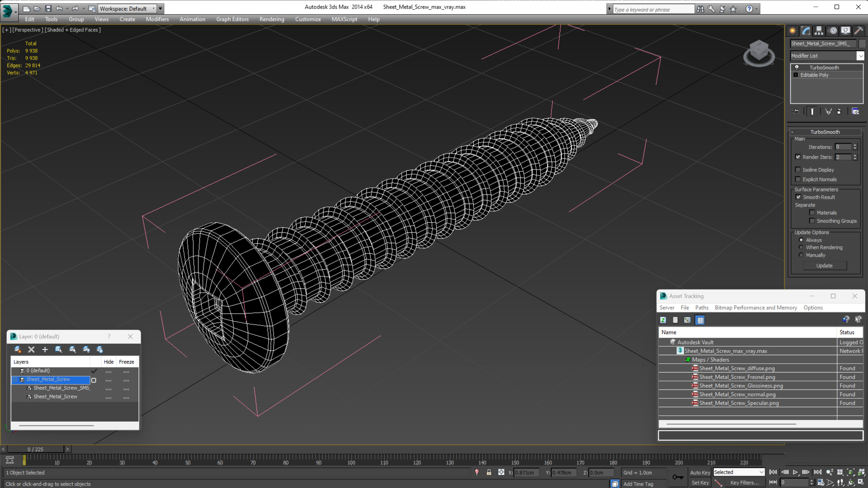Click Render Iters spinner arrows
The height and width of the screenshot is (488, 868).
pyautogui.click(x=855, y=157)
